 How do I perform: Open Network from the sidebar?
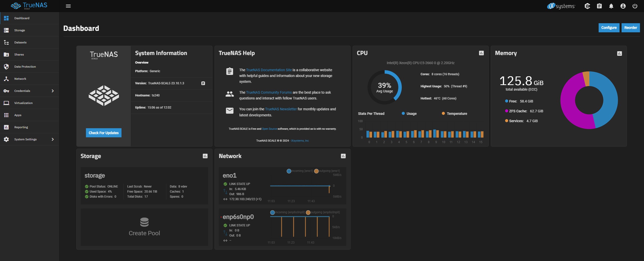click(29, 79)
